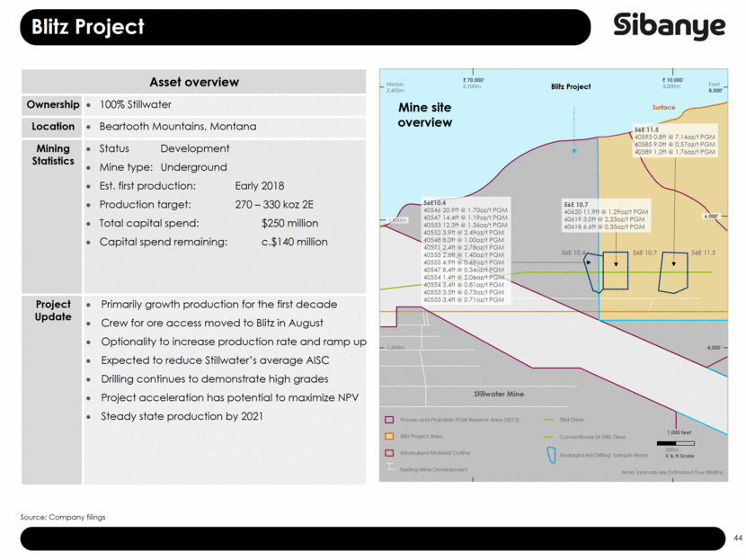Select the Ownership row label
The image size is (746, 560).
pyautogui.click(x=52, y=105)
